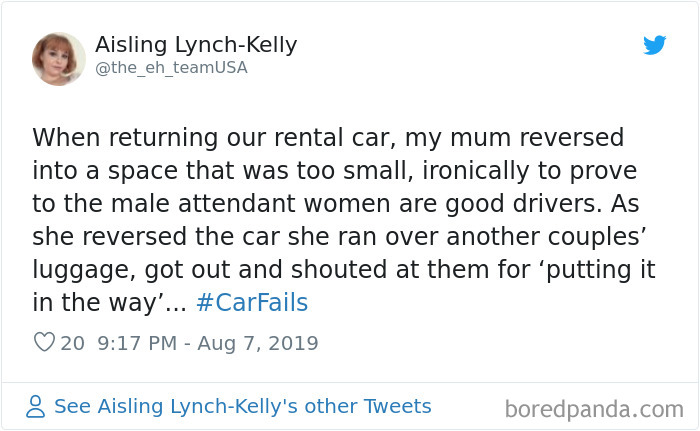Viewport: 700px width, 431px height.
Task: Open the #CarFails hashtag
Action: tap(252, 301)
